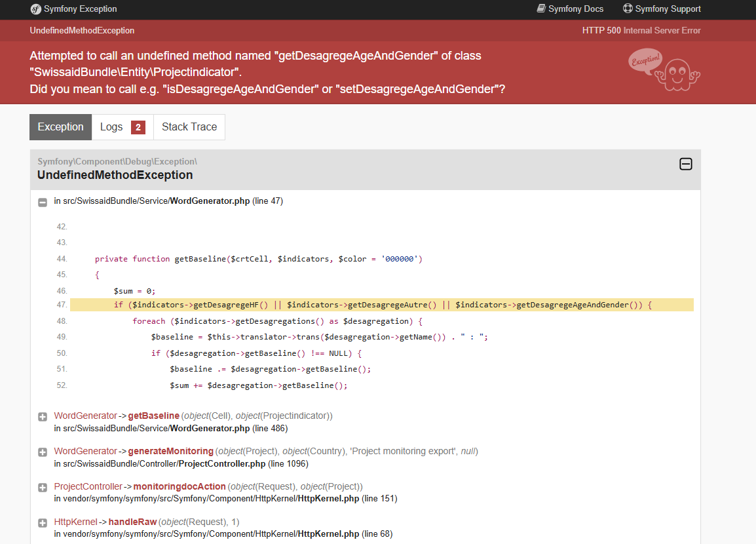Click the 'private function getBaseline' code line
756x544 pixels.
click(x=258, y=259)
